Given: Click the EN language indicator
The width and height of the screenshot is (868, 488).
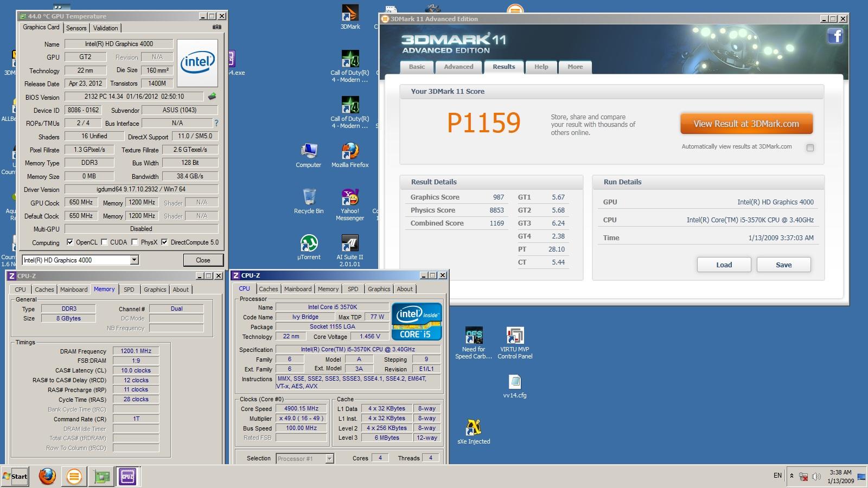Looking at the screenshot, I should [x=777, y=476].
